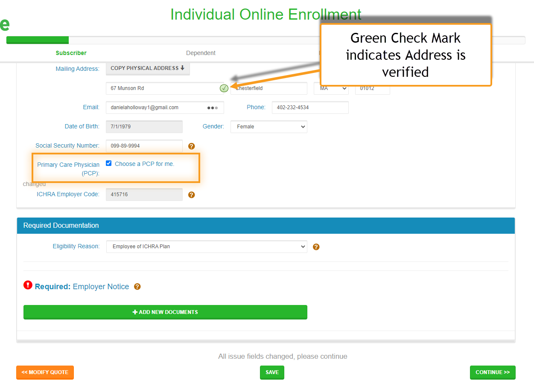Click the green address verified check mark
The height and width of the screenshot is (392, 534).
click(x=224, y=88)
